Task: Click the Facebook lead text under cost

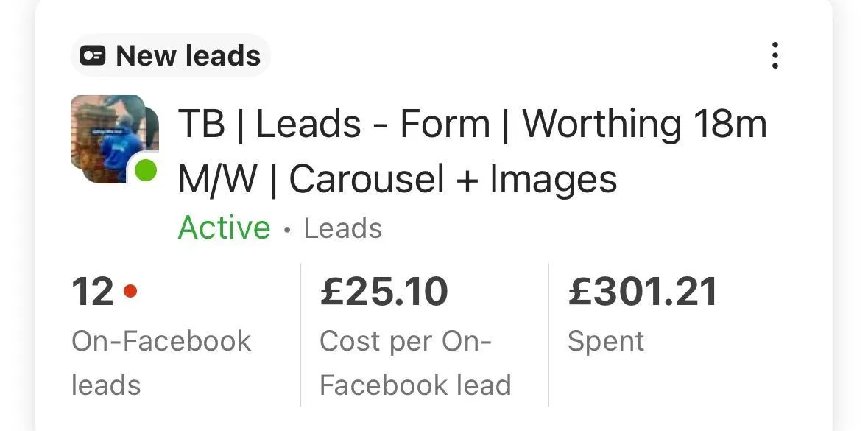Action: (x=415, y=385)
